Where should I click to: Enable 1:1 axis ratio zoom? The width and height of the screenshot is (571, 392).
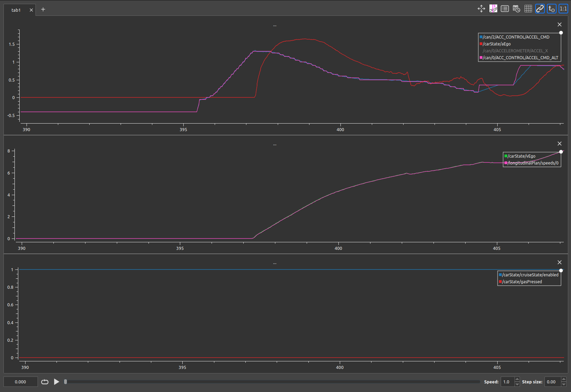pos(563,9)
